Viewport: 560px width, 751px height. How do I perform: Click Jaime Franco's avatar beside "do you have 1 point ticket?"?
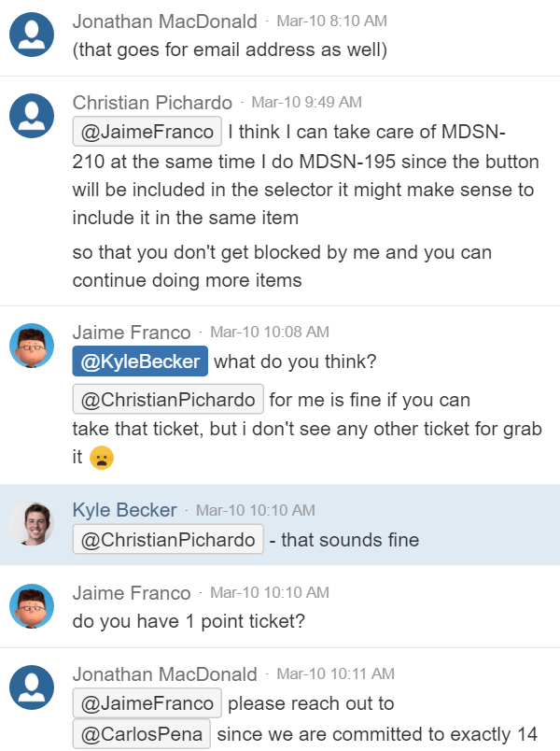[32, 606]
